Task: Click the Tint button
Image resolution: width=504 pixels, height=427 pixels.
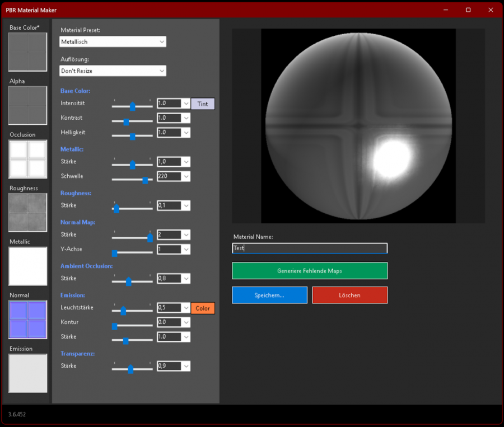Action: pos(203,104)
